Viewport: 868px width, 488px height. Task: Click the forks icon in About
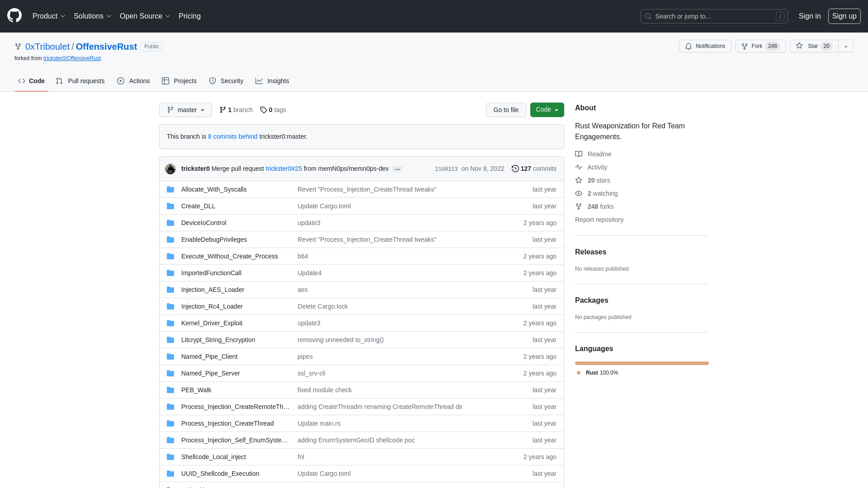(x=579, y=206)
